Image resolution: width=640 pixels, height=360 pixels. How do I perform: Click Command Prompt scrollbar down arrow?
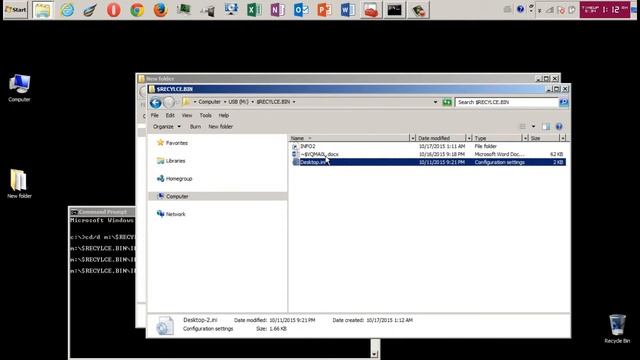[x=375, y=354]
